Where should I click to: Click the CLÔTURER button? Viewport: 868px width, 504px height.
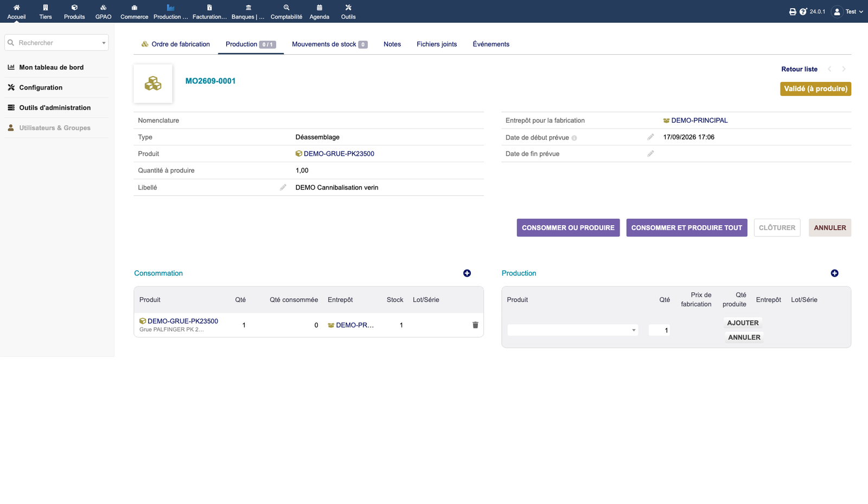click(x=777, y=228)
